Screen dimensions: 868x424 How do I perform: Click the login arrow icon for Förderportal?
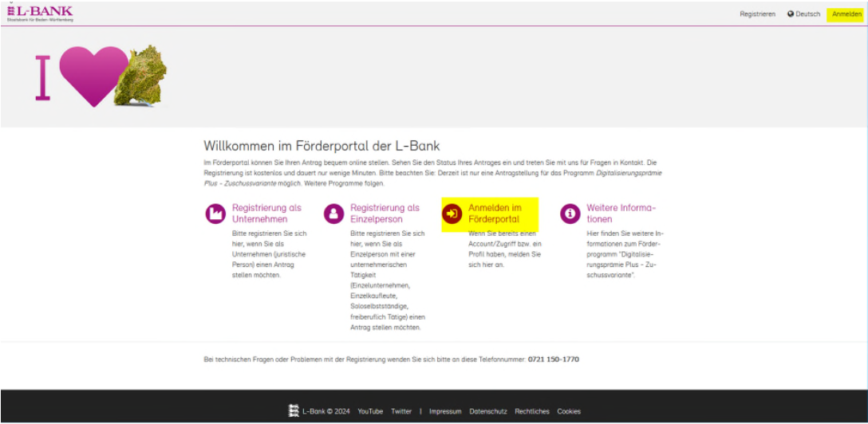(452, 214)
